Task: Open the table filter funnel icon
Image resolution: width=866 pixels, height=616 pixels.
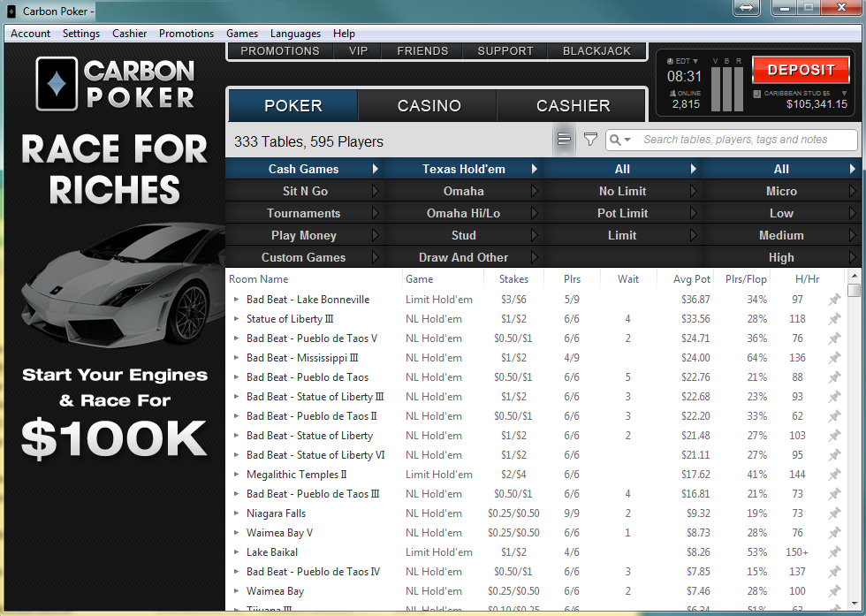Action: (x=590, y=140)
